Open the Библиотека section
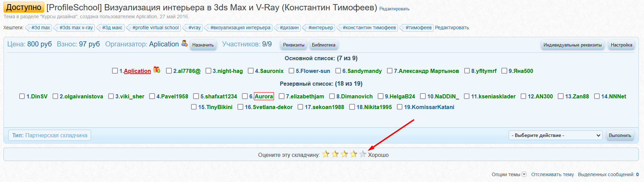Viewport: 644px width, 182px height. (323, 45)
